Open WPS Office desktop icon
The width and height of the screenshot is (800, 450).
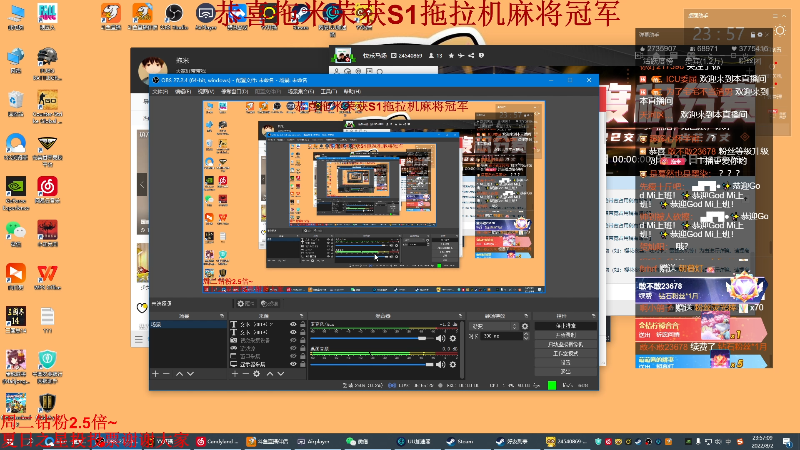tap(47, 277)
